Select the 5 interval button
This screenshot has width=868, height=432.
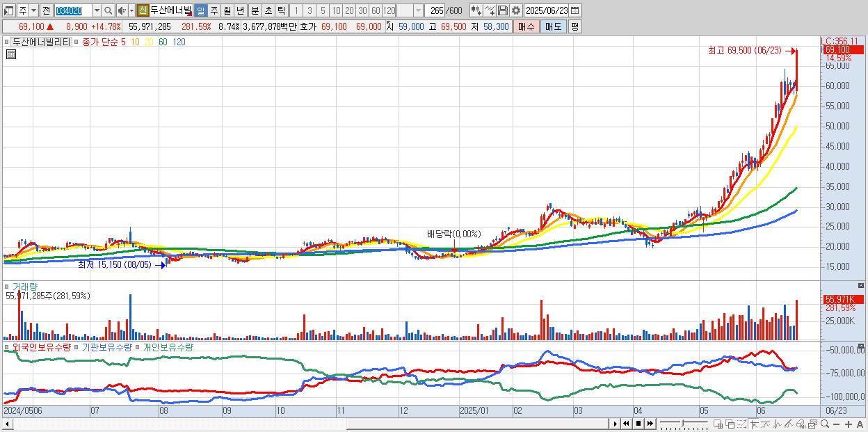(x=323, y=10)
